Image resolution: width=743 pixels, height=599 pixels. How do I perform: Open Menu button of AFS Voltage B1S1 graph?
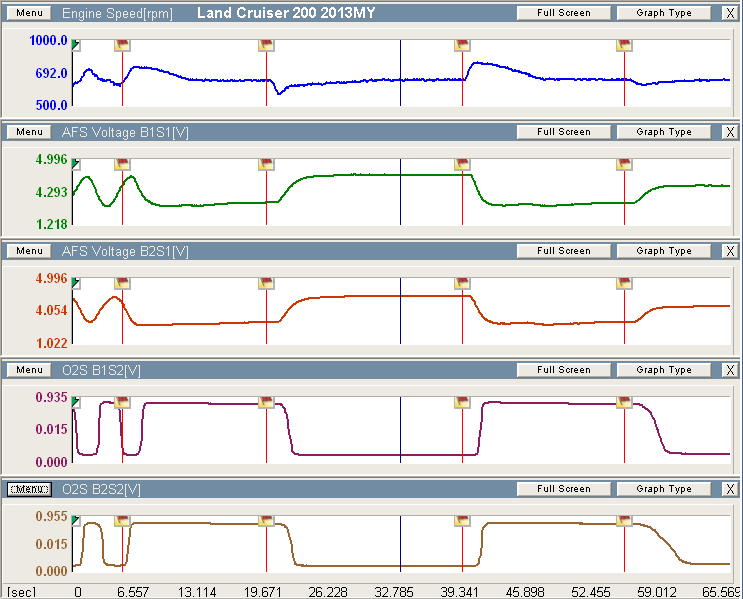click(29, 132)
